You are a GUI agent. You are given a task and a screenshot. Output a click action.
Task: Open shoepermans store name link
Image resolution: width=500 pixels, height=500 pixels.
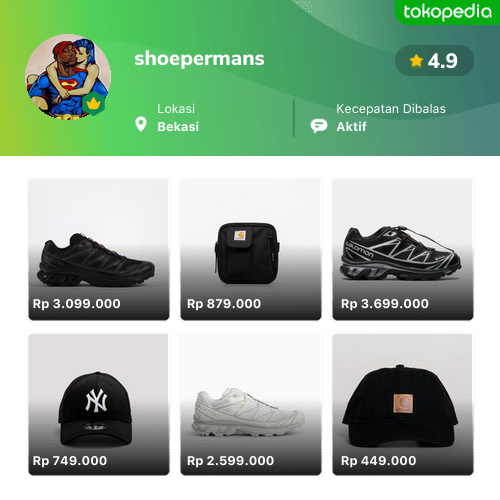pos(199,59)
